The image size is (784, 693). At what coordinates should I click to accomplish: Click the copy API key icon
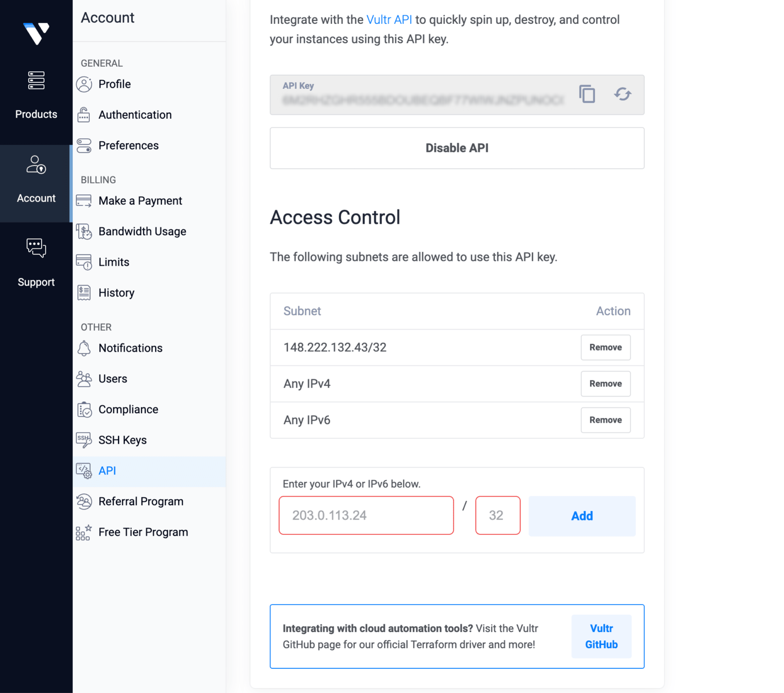(587, 94)
